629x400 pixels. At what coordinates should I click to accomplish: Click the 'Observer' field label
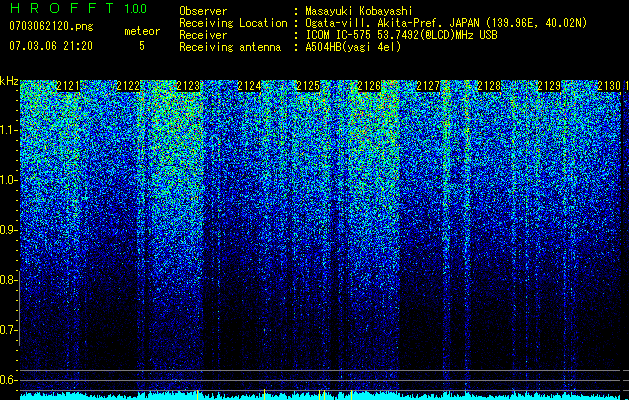coord(203,11)
